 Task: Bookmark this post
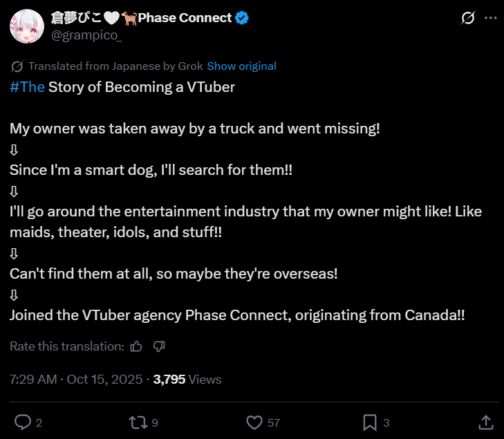click(370, 422)
